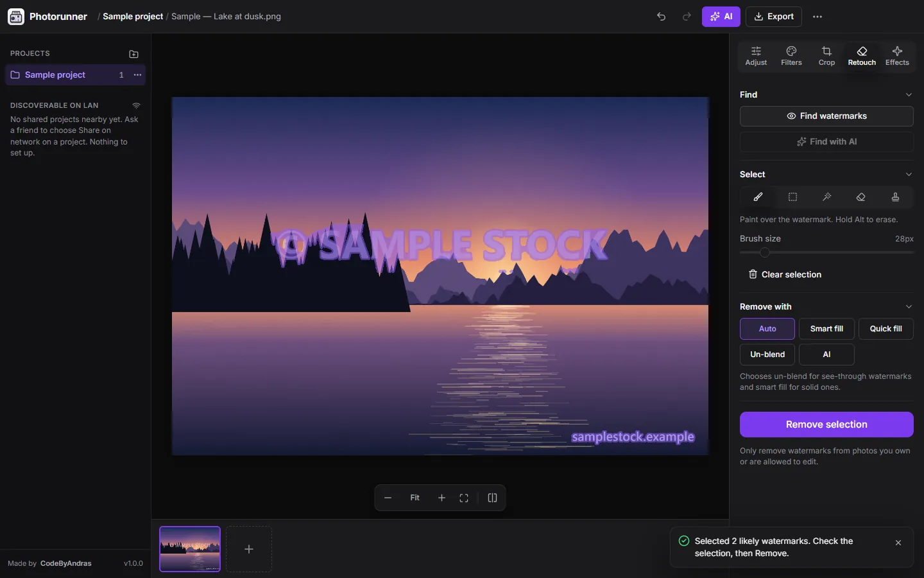Screen dimensions: 924x578
Task: Collapse the Remove with section
Action: (909, 307)
